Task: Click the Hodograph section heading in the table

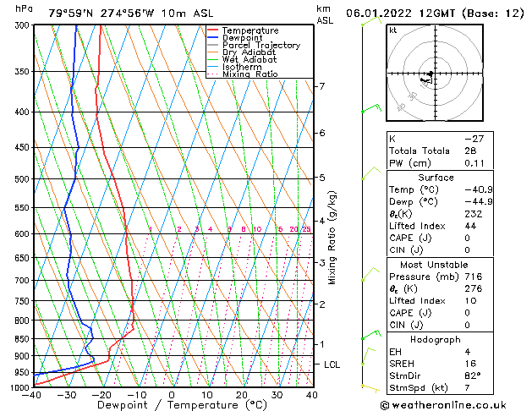Action: click(x=436, y=339)
